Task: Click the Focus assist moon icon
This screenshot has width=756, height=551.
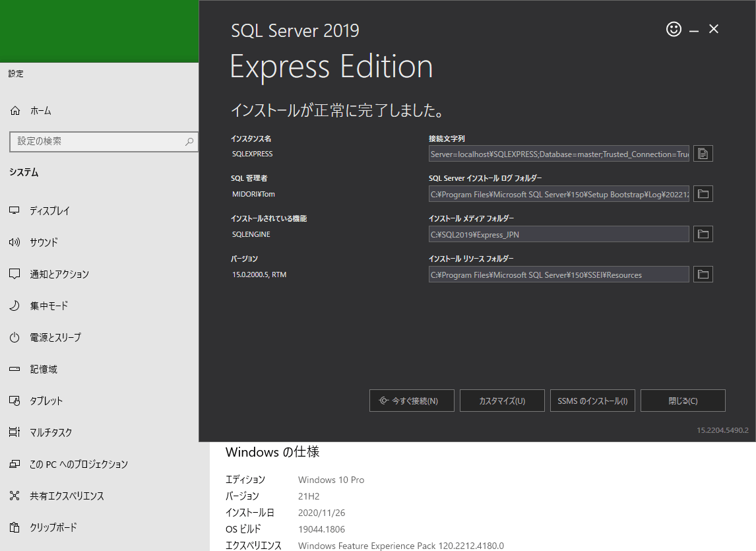Action: click(x=15, y=306)
